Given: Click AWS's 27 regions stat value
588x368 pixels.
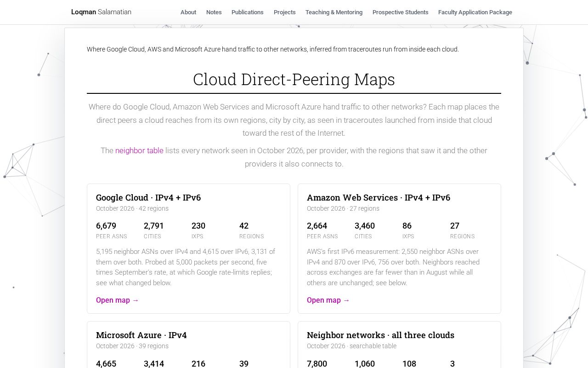Looking at the screenshot, I should point(455,226).
